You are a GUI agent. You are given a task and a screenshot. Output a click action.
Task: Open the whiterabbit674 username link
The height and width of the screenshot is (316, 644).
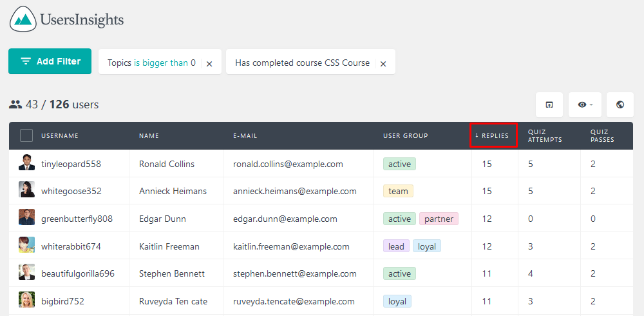[71, 246]
